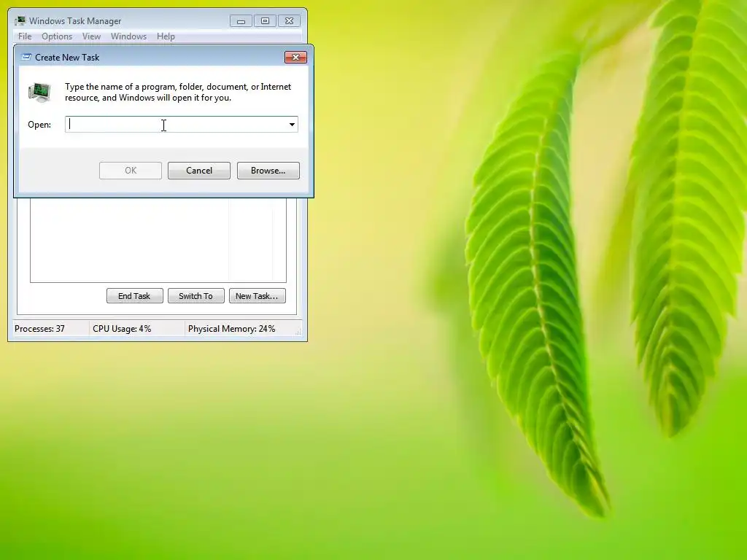Click the resize grip in Task Manager corner
This screenshot has height=560, width=747.
click(298, 332)
